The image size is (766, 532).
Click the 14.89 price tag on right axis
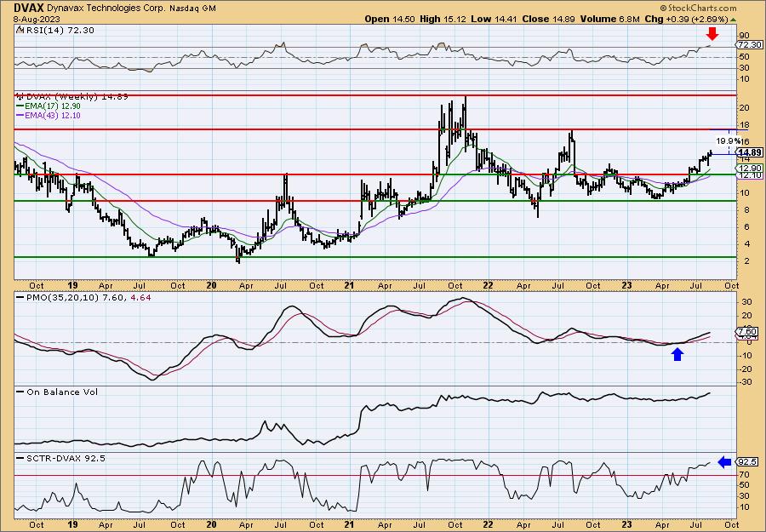tap(750, 152)
